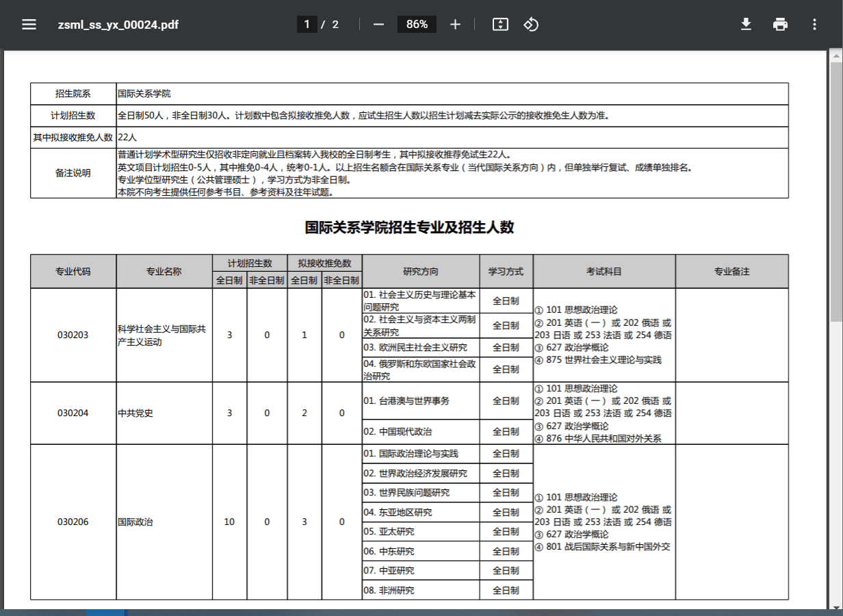The width and height of the screenshot is (843, 616).
Task: Click the major code 030203 cell
Action: [73, 335]
